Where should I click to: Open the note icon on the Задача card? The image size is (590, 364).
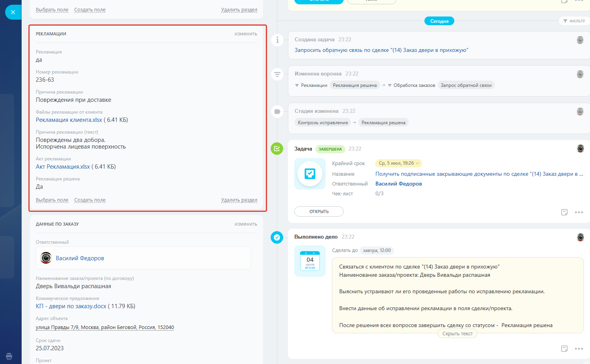[x=564, y=212]
